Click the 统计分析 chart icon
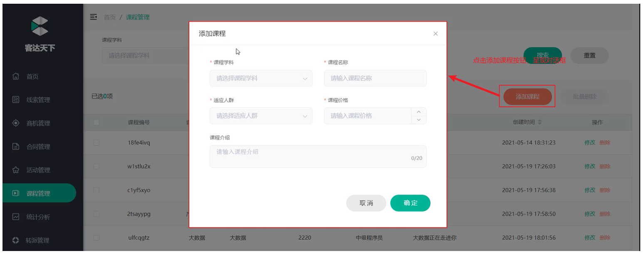The height and width of the screenshot is (256, 644). (16, 217)
